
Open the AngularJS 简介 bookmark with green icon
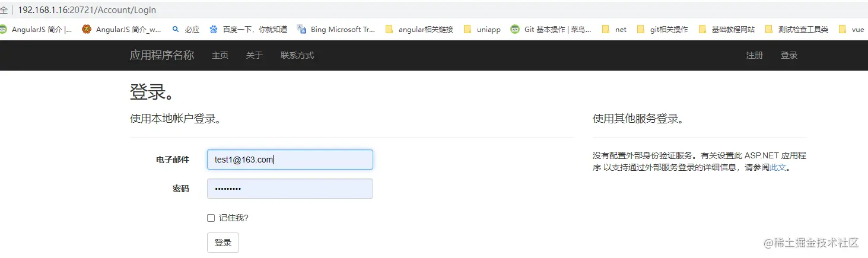point(37,29)
